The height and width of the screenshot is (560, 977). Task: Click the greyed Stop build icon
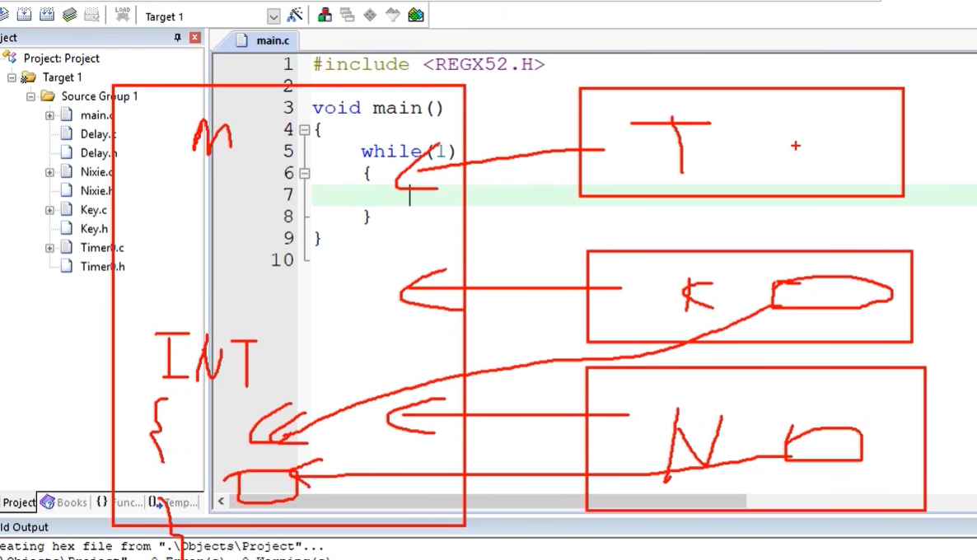click(x=91, y=14)
